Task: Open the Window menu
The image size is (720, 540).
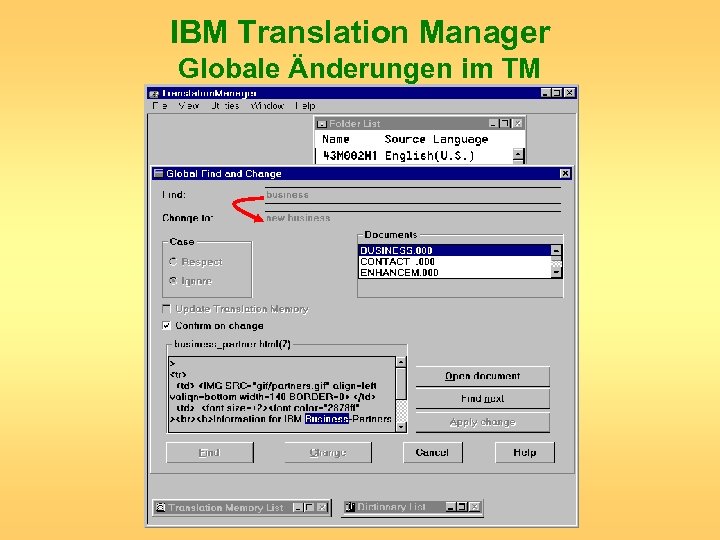Action: 267,106
